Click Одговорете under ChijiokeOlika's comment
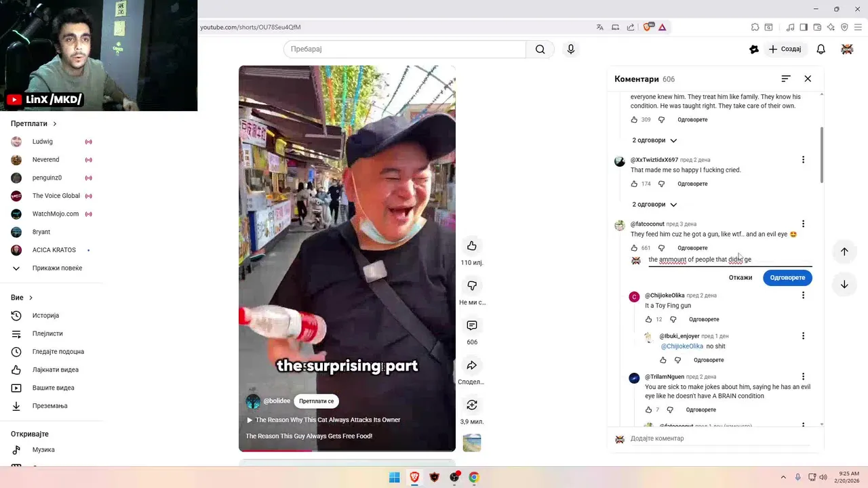This screenshot has height=488, width=868. 704,319
